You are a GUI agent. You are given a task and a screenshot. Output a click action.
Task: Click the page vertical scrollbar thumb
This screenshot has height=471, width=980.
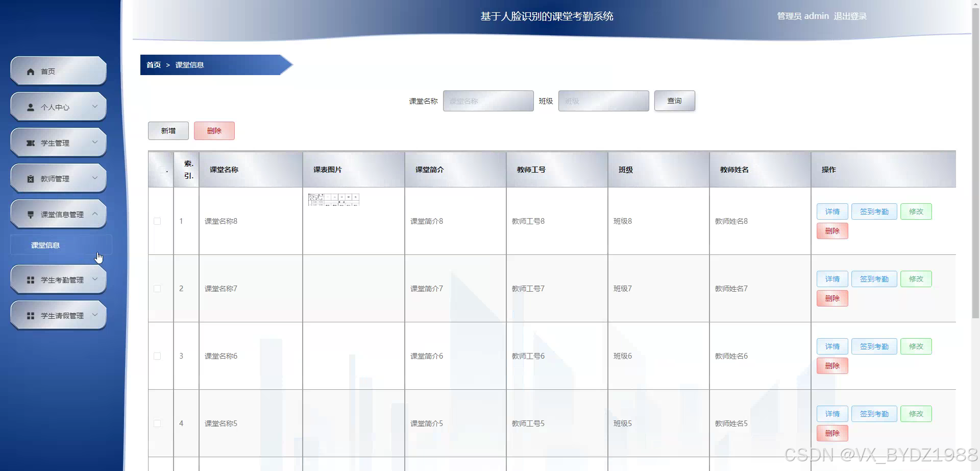click(x=975, y=163)
